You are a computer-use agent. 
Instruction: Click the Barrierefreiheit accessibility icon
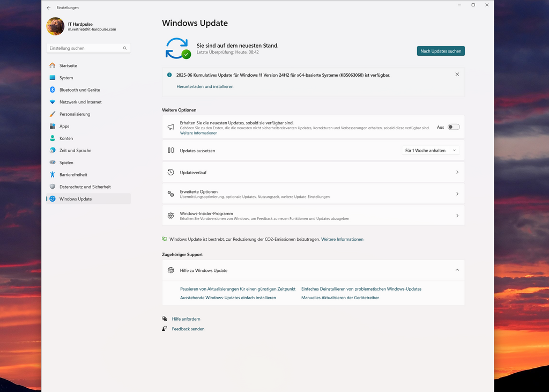[53, 175]
